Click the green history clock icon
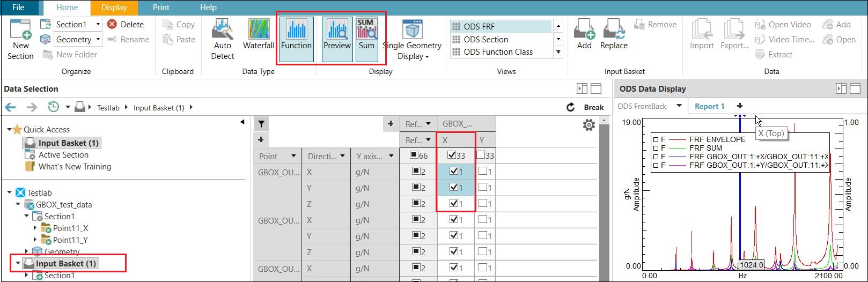 (53, 107)
